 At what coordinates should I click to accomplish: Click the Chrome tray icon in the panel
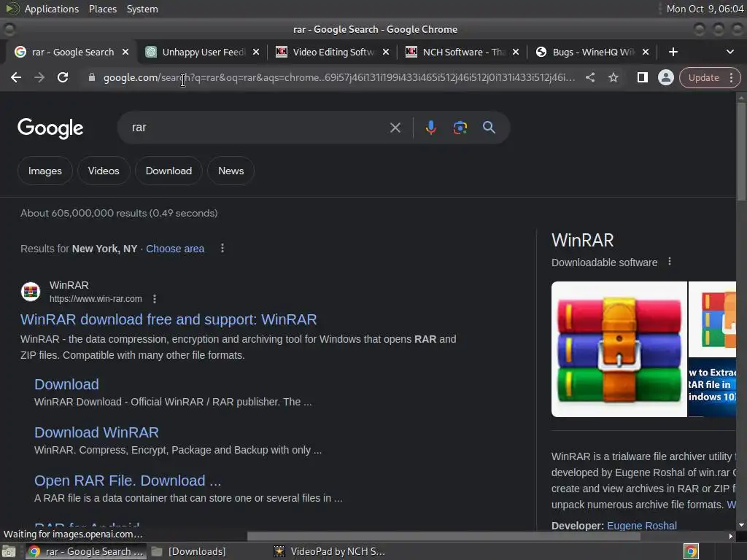click(690, 551)
